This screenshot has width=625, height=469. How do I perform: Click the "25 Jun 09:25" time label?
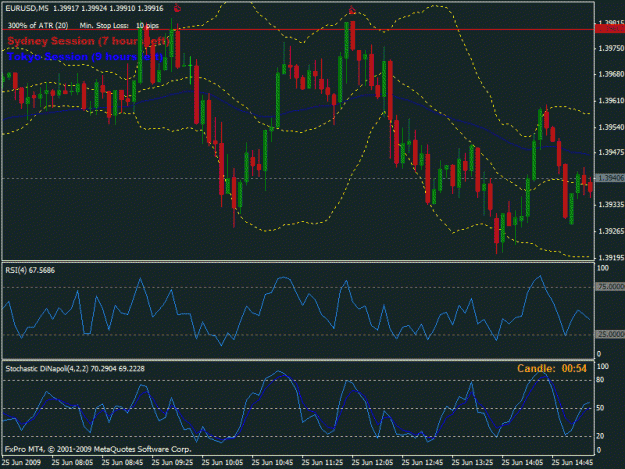pos(172,463)
